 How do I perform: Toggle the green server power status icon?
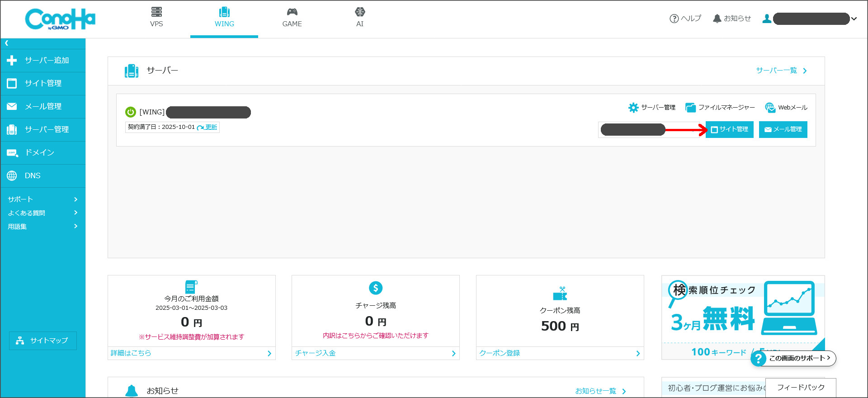(131, 112)
